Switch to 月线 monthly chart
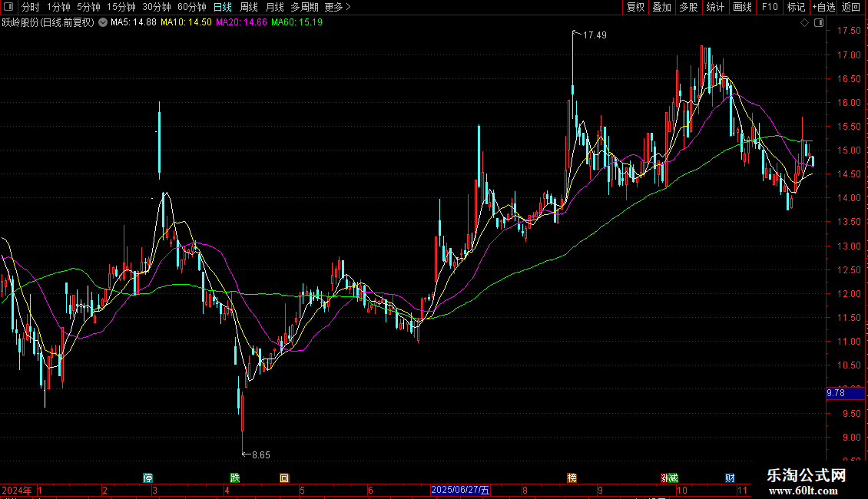 (x=274, y=7)
